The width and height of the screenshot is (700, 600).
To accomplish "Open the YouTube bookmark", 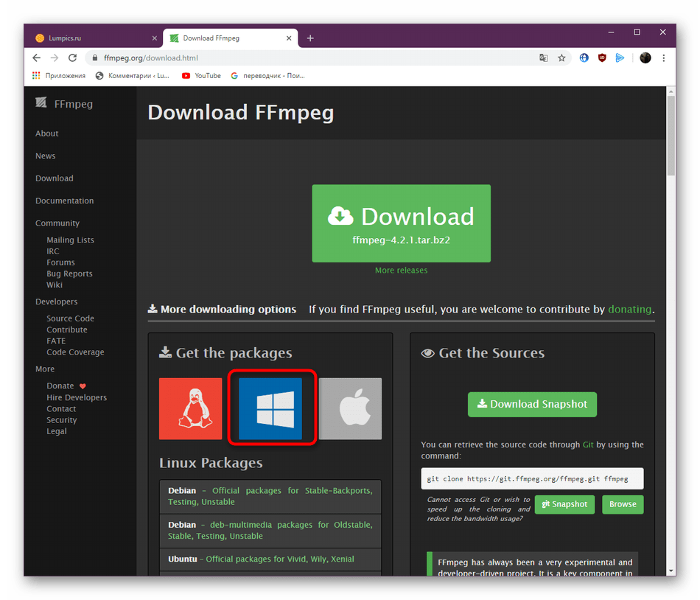I will [x=201, y=75].
